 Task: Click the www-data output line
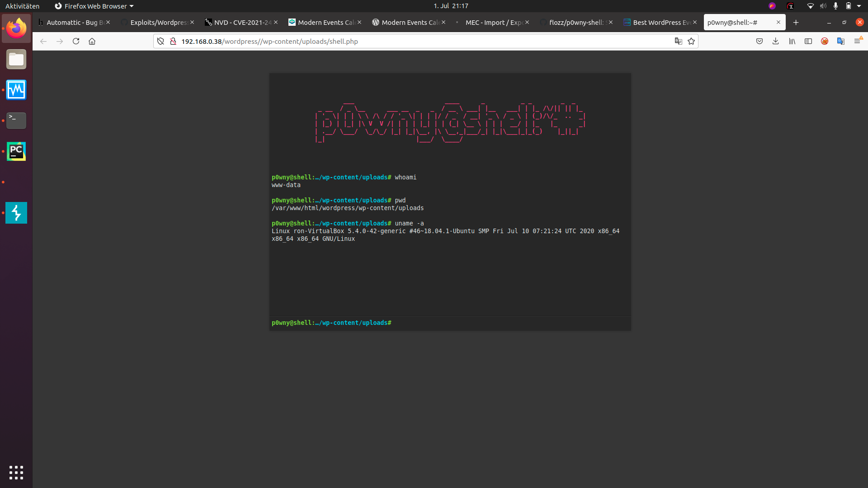coord(286,185)
